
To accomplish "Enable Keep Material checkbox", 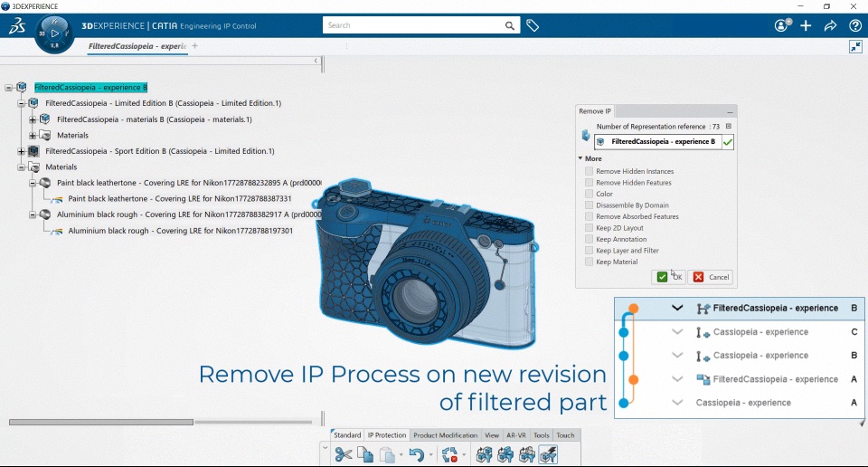I will click(x=589, y=262).
